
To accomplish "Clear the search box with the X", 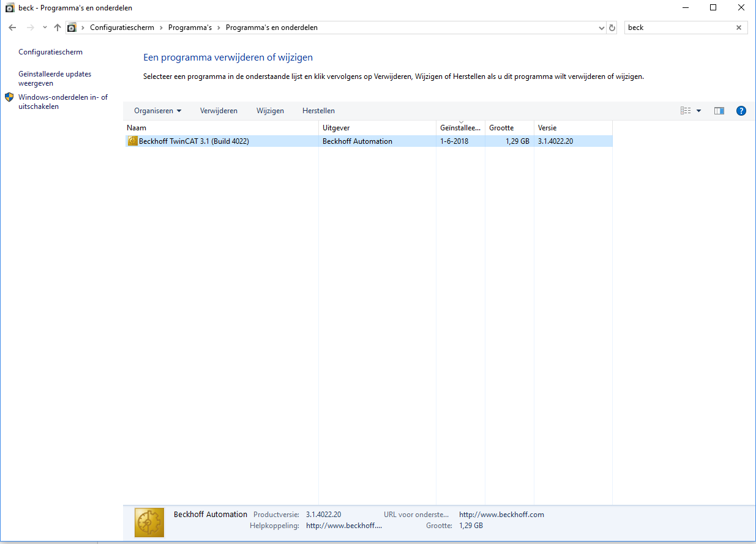I will pos(739,28).
